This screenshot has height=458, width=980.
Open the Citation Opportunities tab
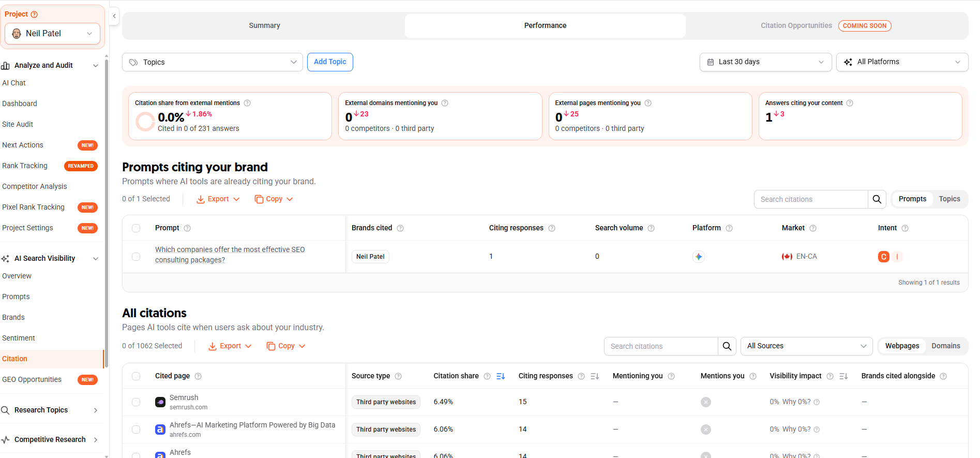pos(826,26)
